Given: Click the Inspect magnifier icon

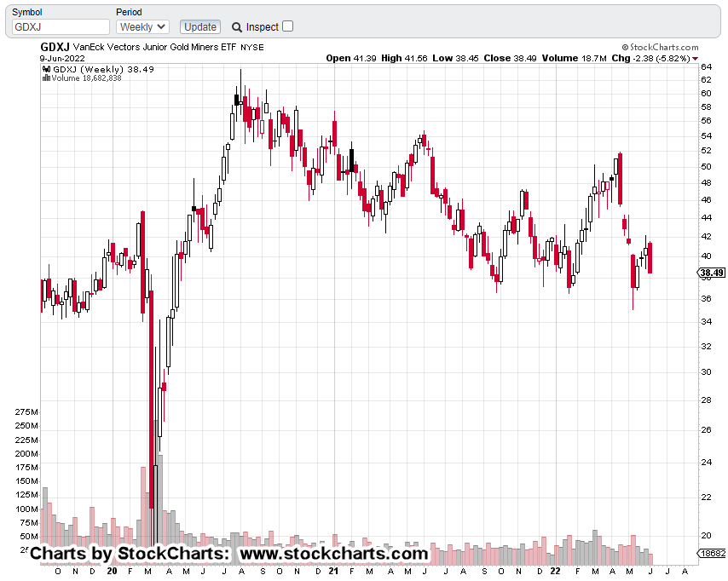Looking at the screenshot, I should pyautogui.click(x=237, y=27).
